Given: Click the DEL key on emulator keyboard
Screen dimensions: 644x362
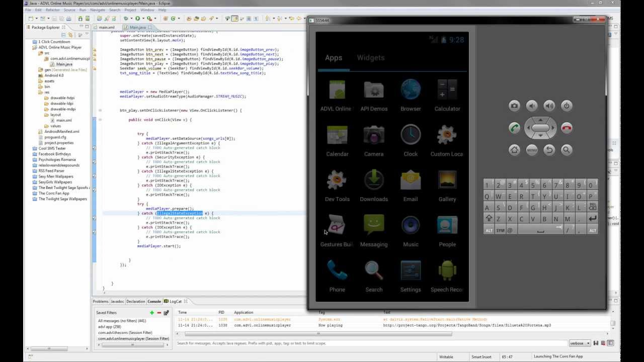Looking at the screenshot, I should [592, 207].
